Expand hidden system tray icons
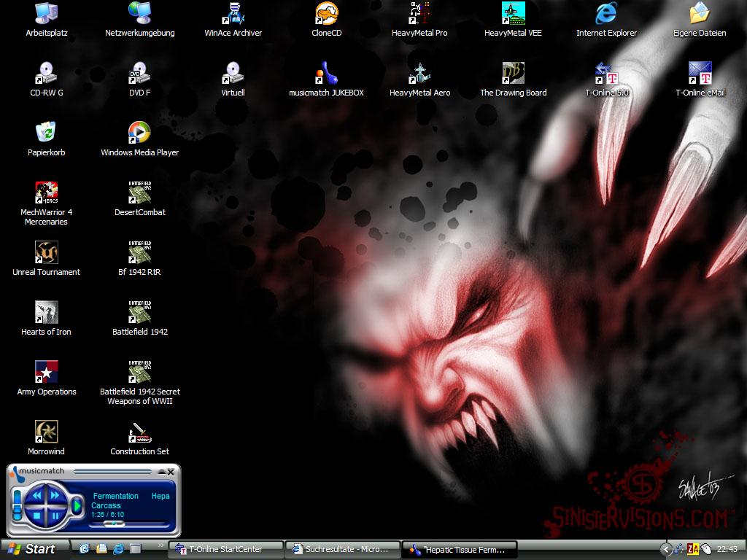 click(667, 550)
